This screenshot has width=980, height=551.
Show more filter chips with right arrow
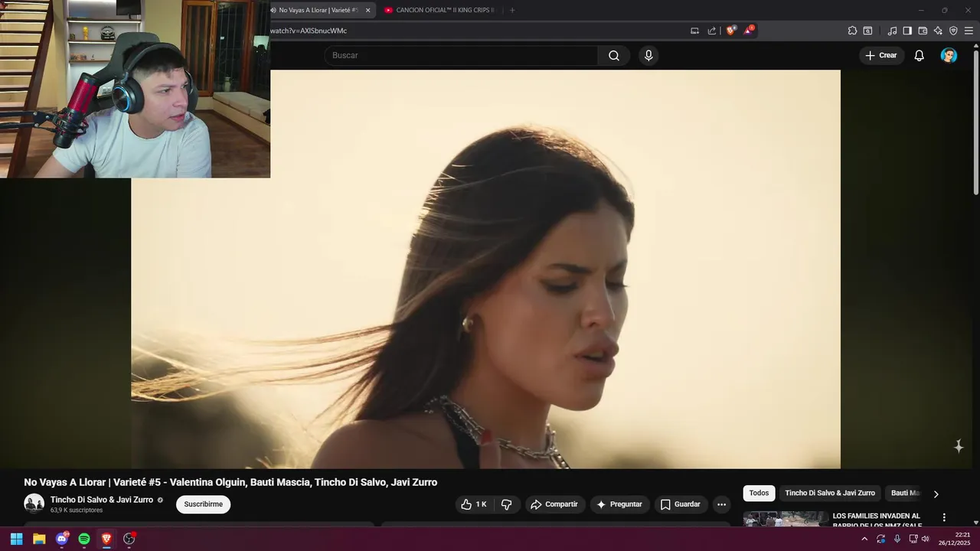click(x=936, y=494)
